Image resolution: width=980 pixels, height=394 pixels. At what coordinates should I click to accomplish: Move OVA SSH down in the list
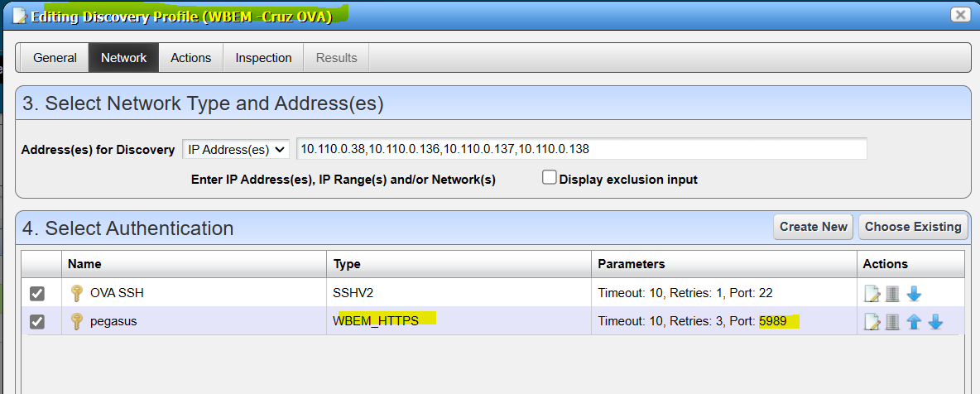(914, 294)
